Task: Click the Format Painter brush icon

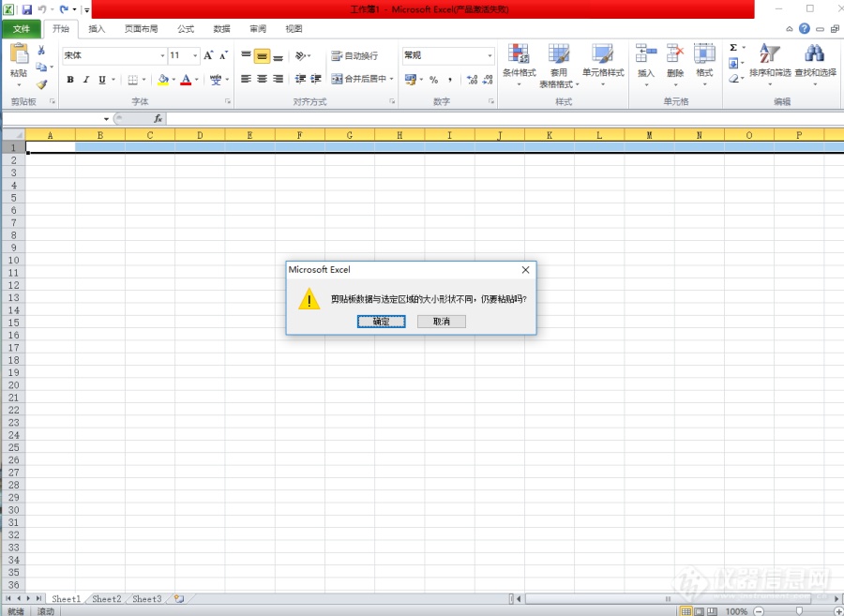Action: (41, 84)
